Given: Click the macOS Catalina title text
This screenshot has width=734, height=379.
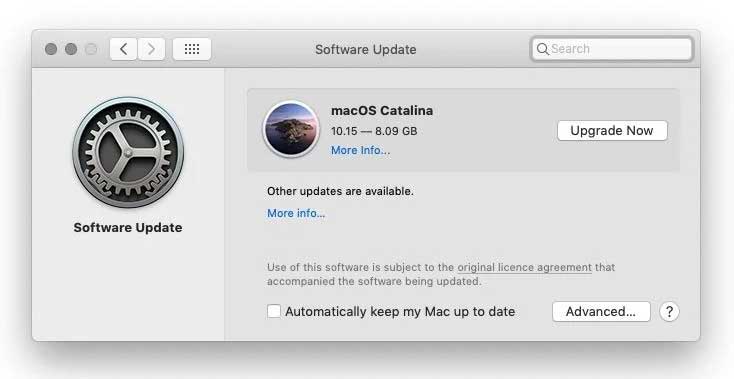Looking at the screenshot, I should [382, 111].
